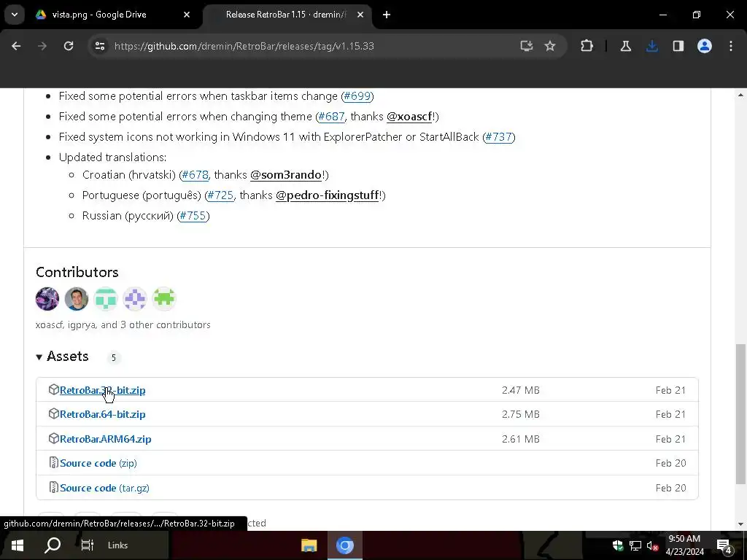
Task: Click the second contributor photo avatar
Action: [x=76, y=299]
